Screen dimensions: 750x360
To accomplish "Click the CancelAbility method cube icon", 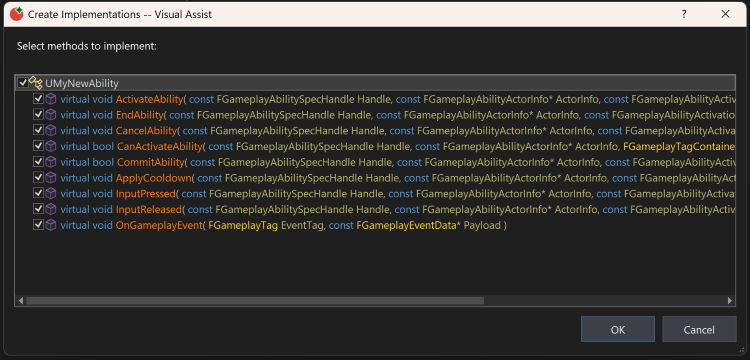I will [51, 131].
